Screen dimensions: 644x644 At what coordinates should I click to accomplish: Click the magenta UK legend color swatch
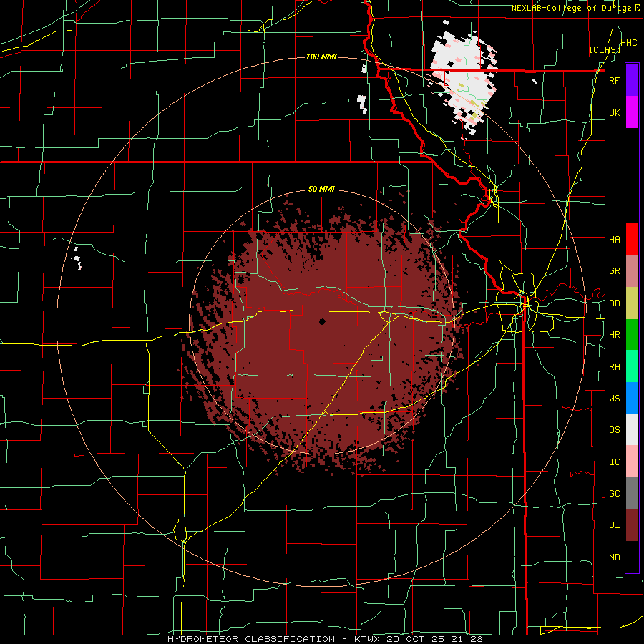[632, 112]
